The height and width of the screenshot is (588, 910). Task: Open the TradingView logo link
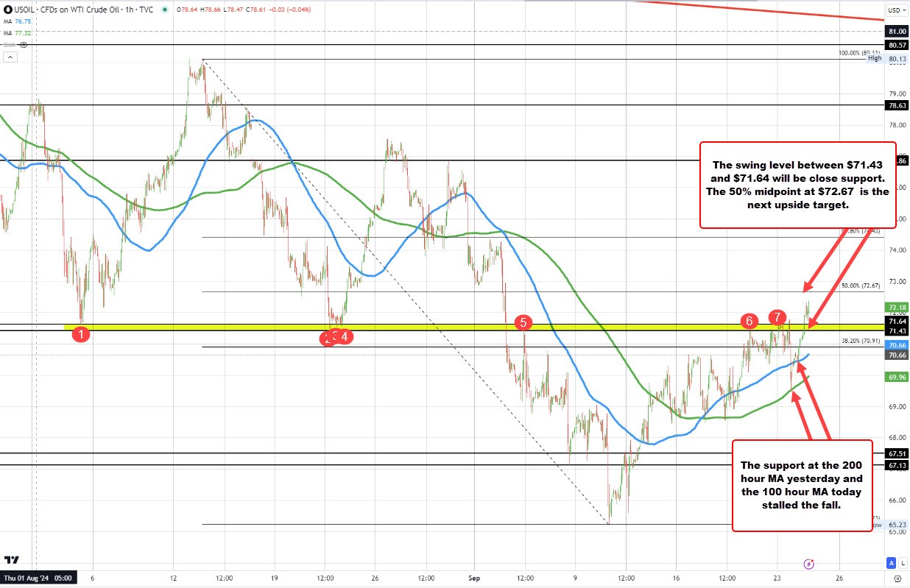[11, 561]
